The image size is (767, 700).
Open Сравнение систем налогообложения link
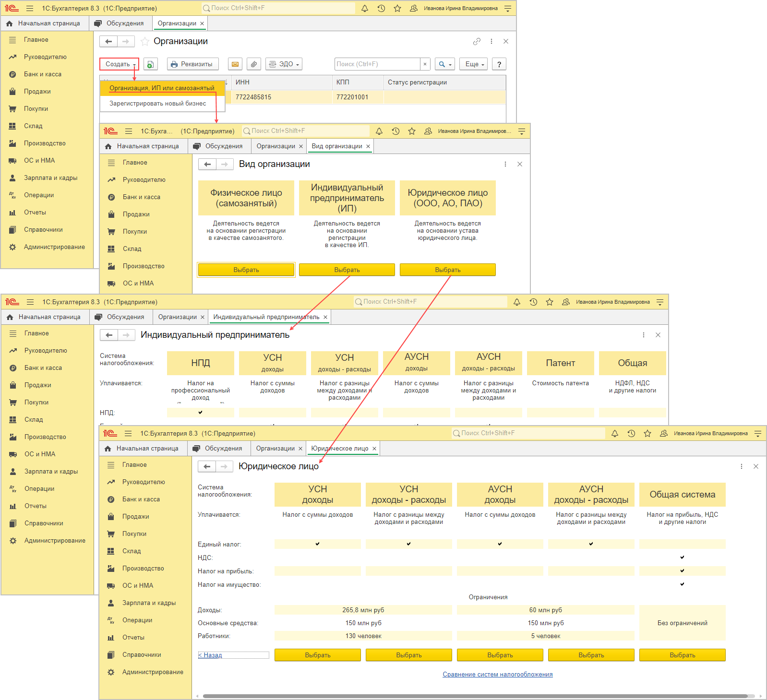[x=498, y=674]
